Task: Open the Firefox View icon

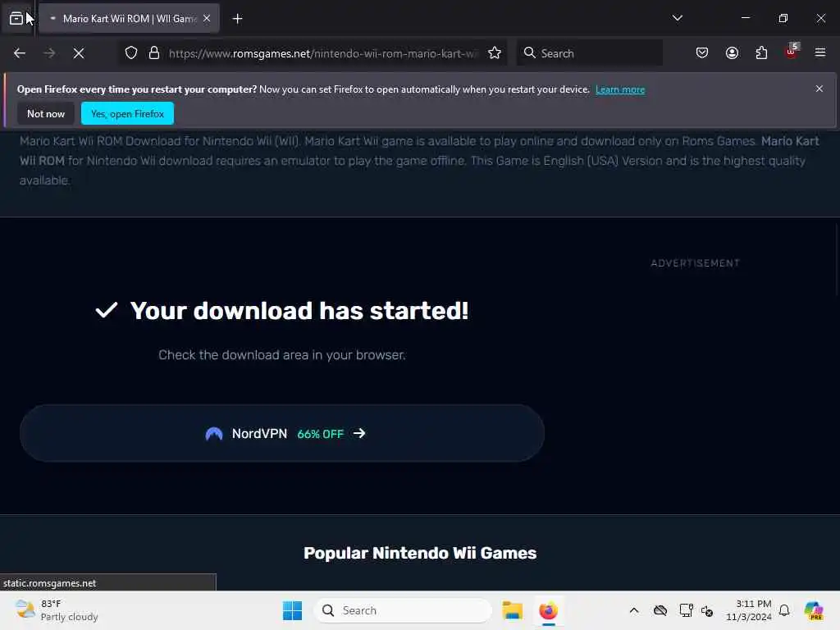Action: (16, 18)
